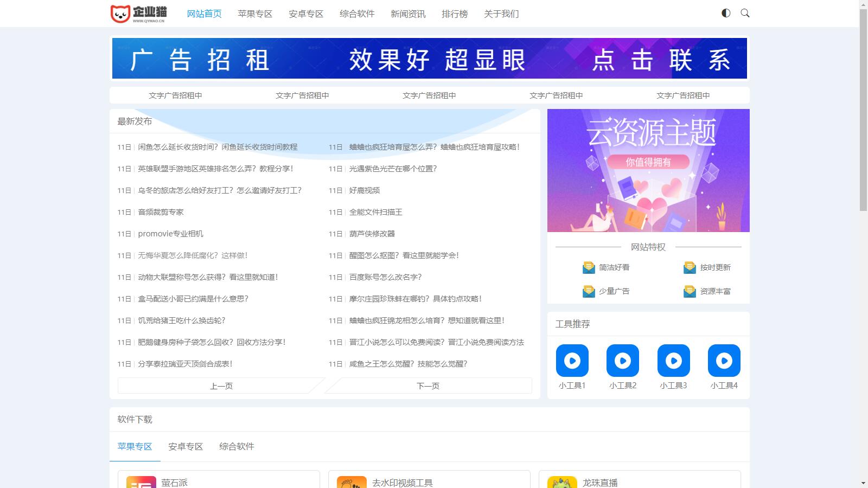Click the 小工具4 tool icon

724,361
